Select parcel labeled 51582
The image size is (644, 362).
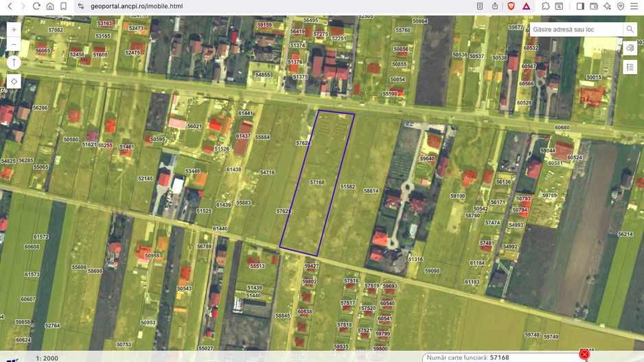click(x=347, y=187)
